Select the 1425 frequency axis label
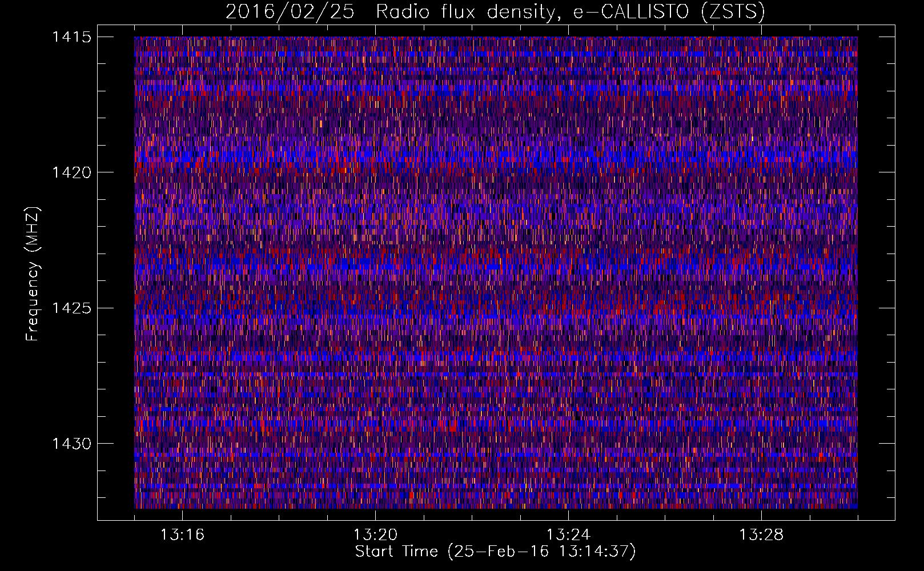Screen dimensions: 924x571 point(71,308)
